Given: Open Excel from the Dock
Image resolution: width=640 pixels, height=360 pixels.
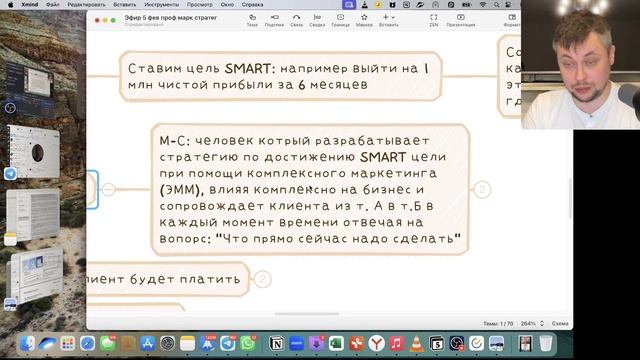Looking at the screenshot, I should (336, 343).
